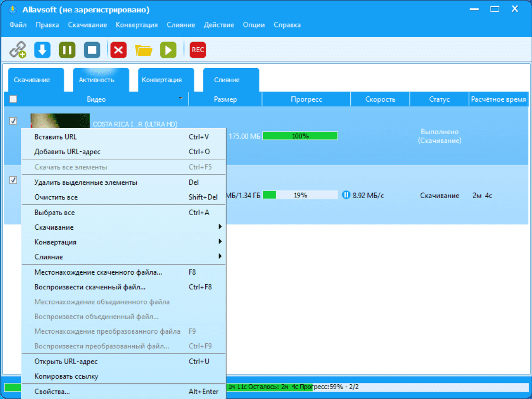
Task: Choose Вставить URL from context menu
Action: pos(123,137)
